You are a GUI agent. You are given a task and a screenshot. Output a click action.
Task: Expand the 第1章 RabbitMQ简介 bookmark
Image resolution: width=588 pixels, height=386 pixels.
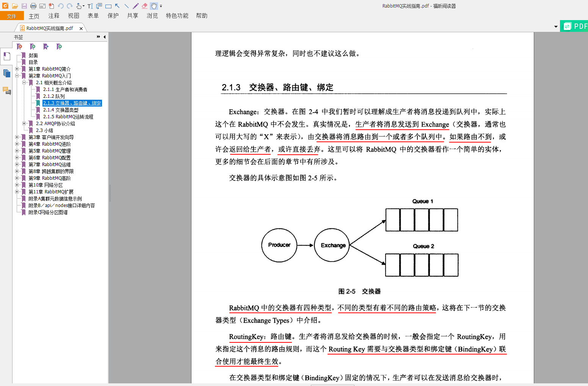pyautogui.click(x=17, y=69)
